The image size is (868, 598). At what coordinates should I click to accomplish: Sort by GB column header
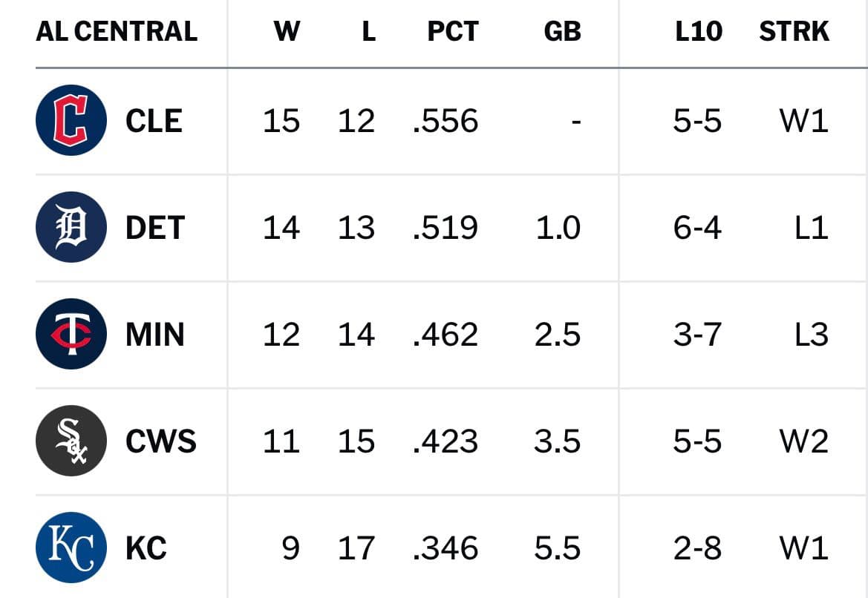click(562, 31)
